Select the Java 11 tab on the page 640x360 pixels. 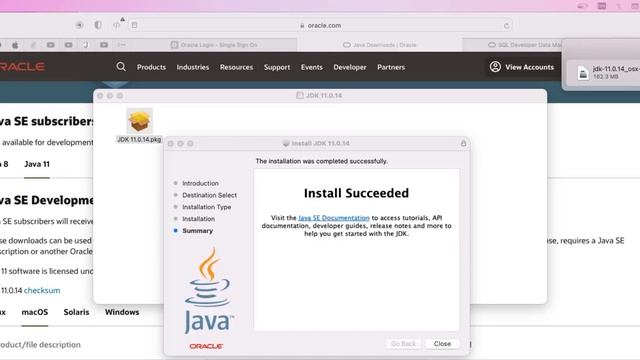click(37, 164)
